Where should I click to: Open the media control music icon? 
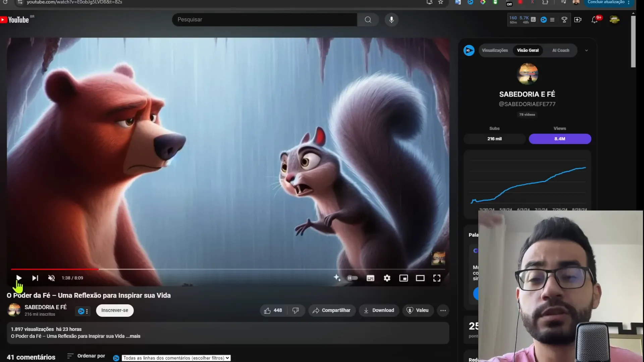563,2
